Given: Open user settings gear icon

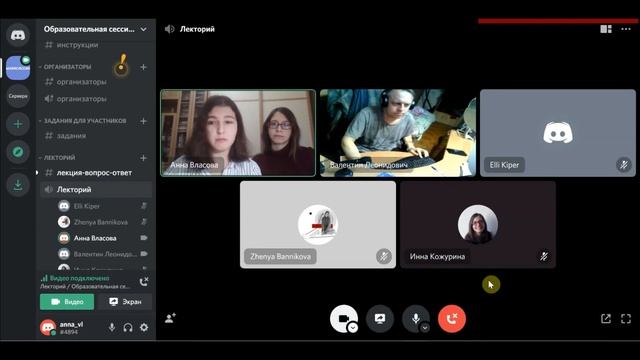Looking at the screenshot, I should pos(144,327).
